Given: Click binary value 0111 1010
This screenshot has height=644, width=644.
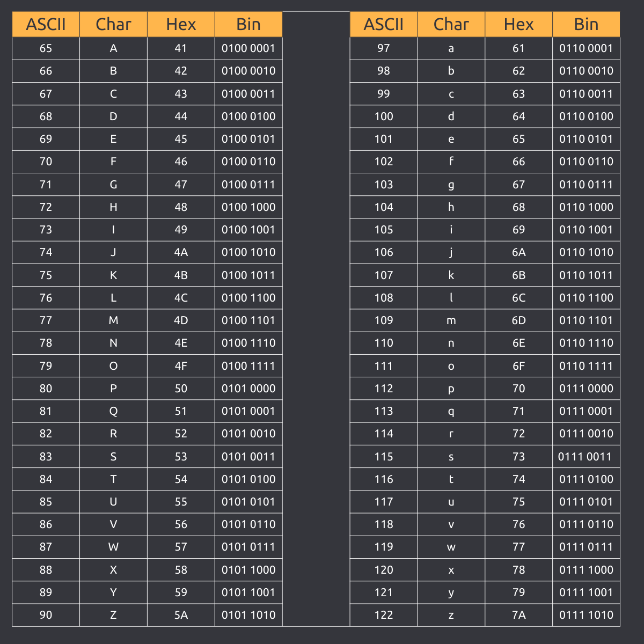Looking at the screenshot, I should [586, 615].
